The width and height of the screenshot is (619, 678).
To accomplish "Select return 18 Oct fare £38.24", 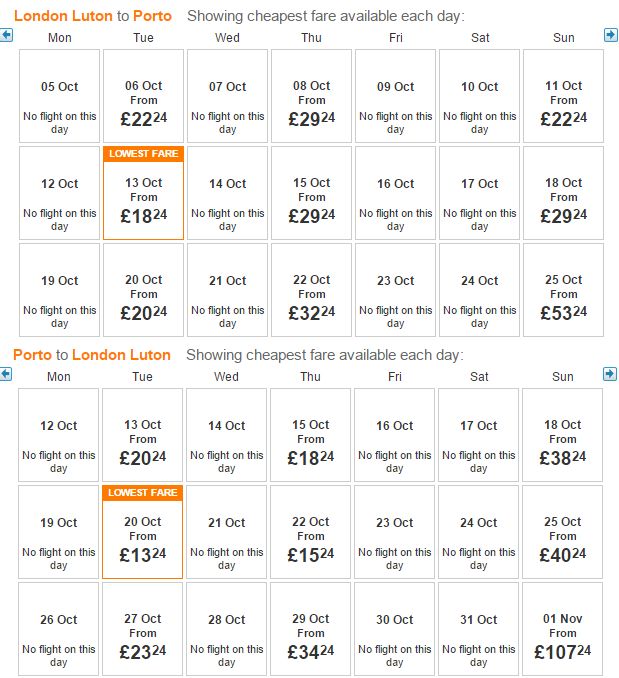I will click(562, 435).
